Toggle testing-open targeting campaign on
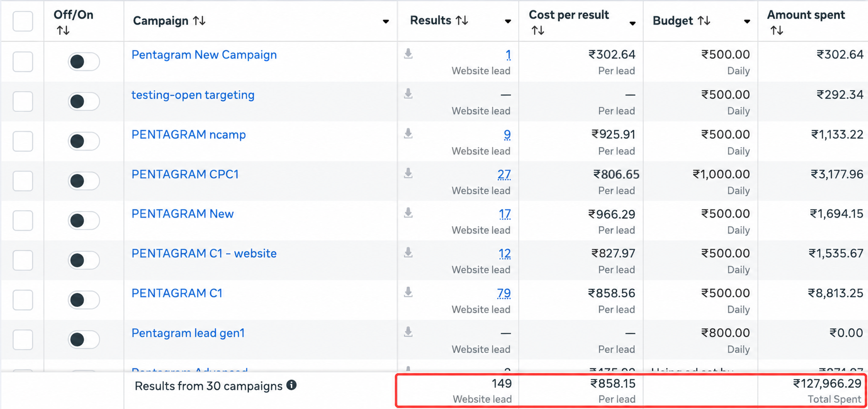 click(84, 101)
